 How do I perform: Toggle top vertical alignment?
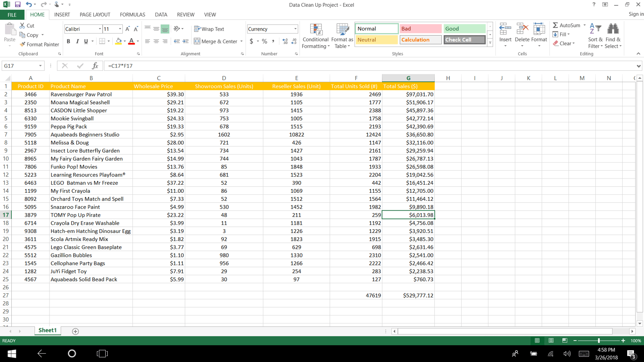coord(148,29)
